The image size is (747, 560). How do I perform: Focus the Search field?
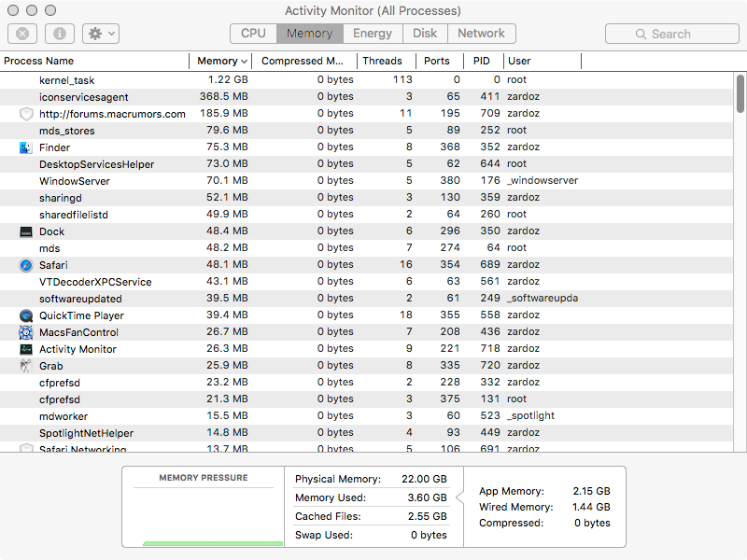(671, 34)
